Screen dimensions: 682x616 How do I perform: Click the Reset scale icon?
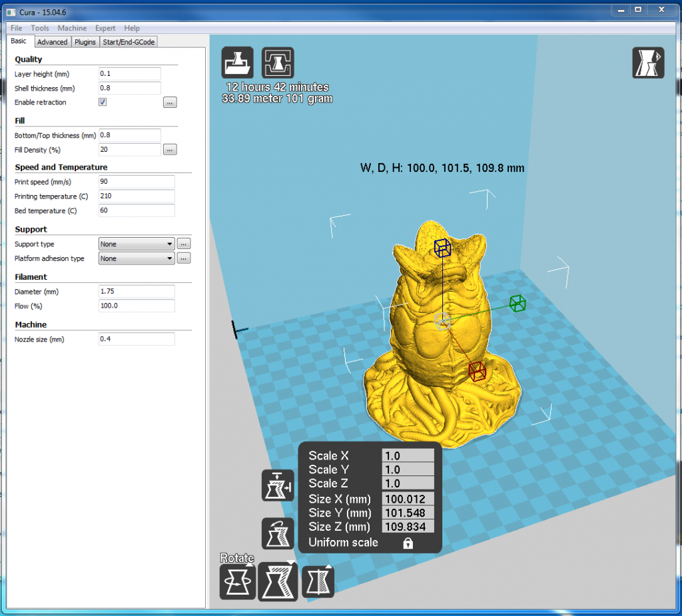point(278,533)
